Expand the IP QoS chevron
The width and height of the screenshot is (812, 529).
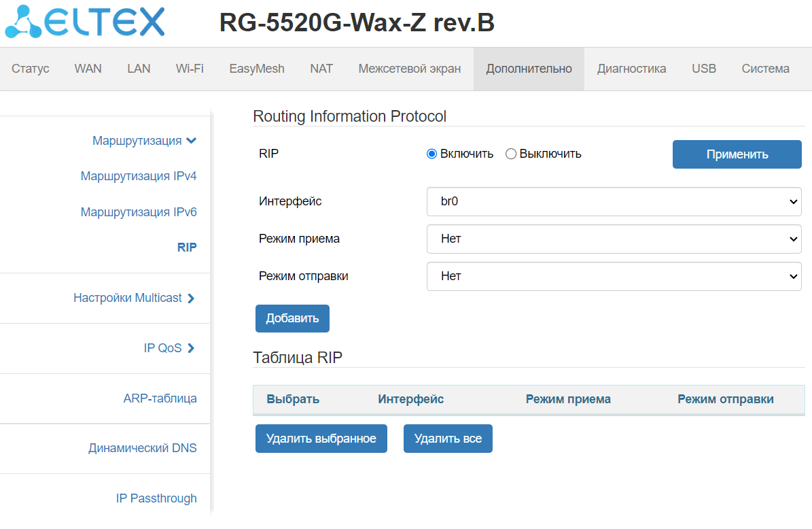click(x=191, y=348)
